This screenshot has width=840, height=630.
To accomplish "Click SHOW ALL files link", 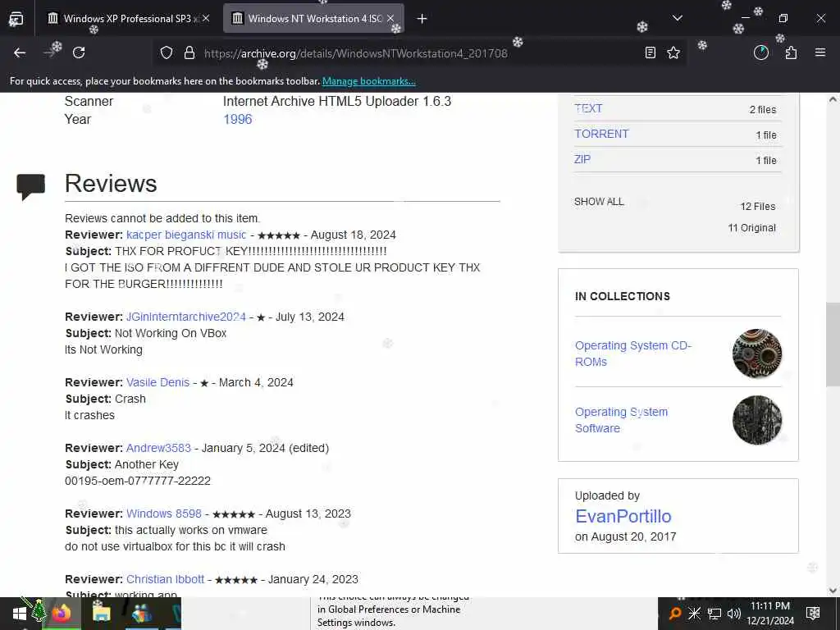I will (x=599, y=202).
